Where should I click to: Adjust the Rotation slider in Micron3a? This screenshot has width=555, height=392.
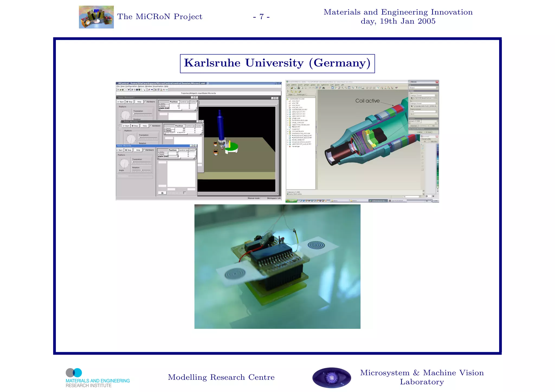pos(141,170)
